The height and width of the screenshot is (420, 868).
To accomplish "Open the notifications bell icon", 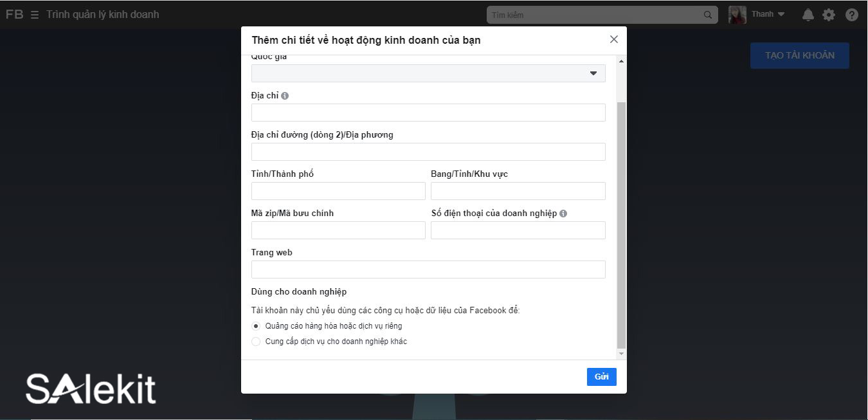I will point(808,15).
